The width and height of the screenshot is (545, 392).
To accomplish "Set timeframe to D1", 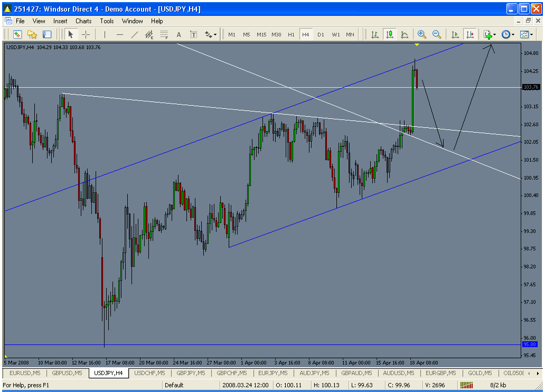I will (x=321, y=34).
